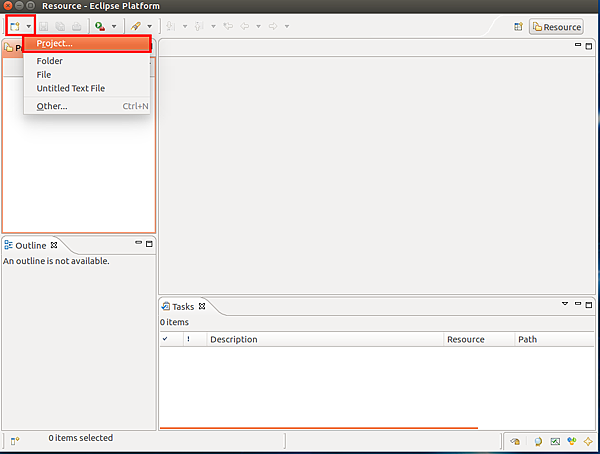
Task: Choose Other... from the New menu
Action: tap(87, 106)
